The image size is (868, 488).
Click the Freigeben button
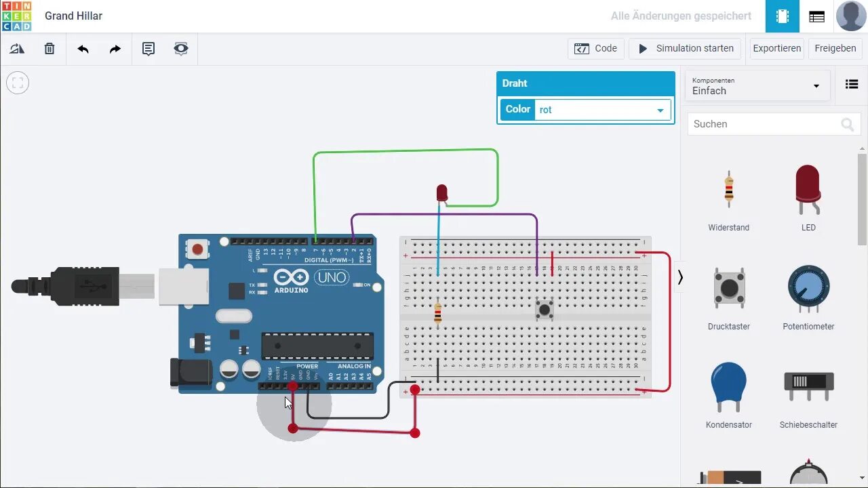[x=835, y=48]
